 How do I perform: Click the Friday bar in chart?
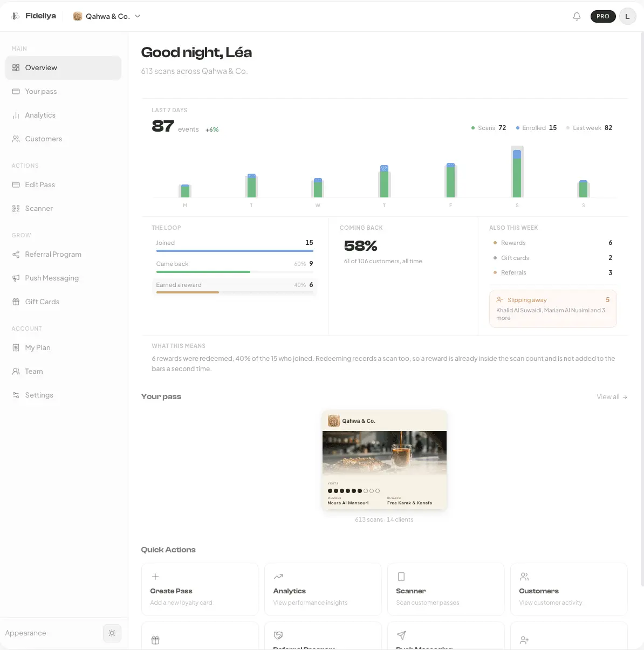click(450, 180)
